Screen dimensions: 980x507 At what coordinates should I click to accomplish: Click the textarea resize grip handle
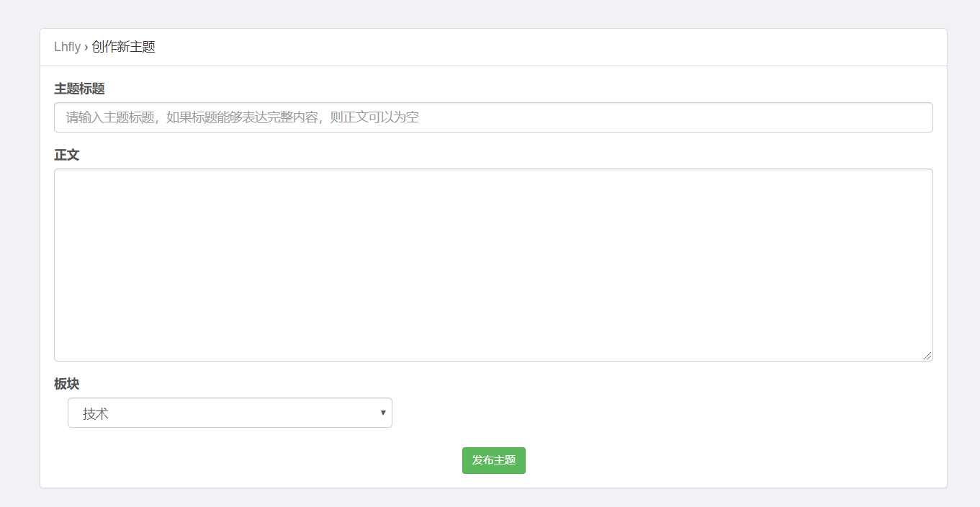(x=927, y=356)
